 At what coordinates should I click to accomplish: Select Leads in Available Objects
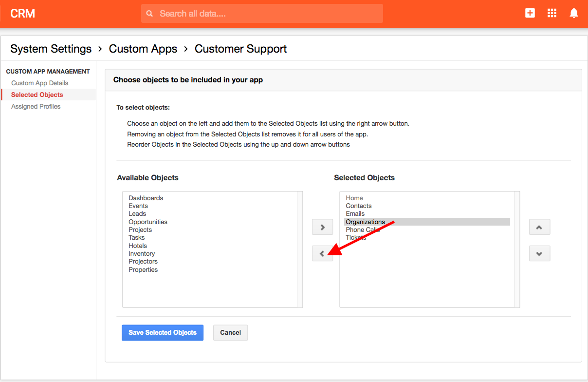click(137, 213)
